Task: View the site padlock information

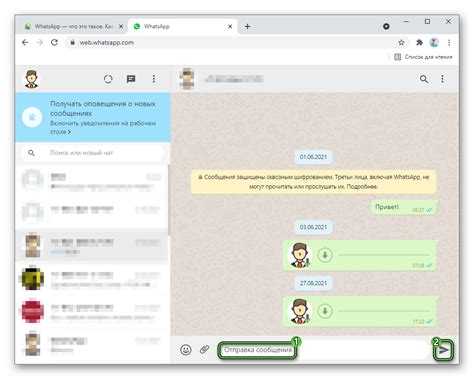Action: [72, 43]
